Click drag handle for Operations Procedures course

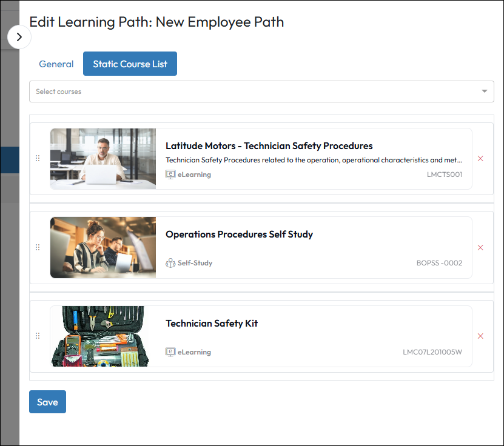[38, 247]
